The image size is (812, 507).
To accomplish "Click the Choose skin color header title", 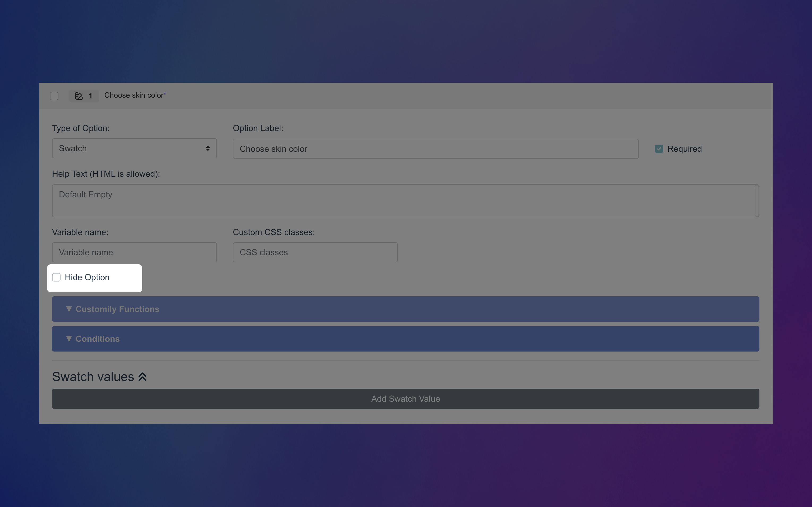I will click(134, 95).
